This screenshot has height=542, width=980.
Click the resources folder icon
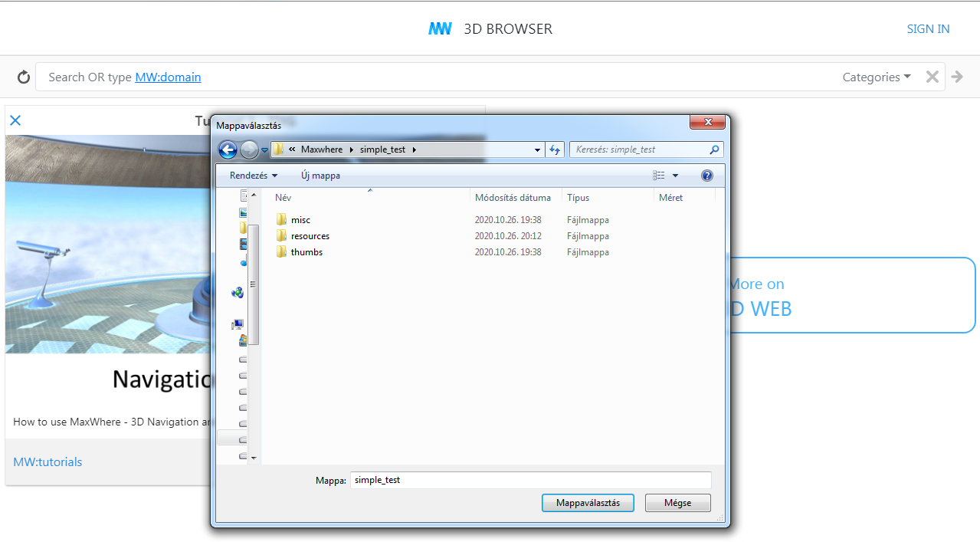point(281,236)
